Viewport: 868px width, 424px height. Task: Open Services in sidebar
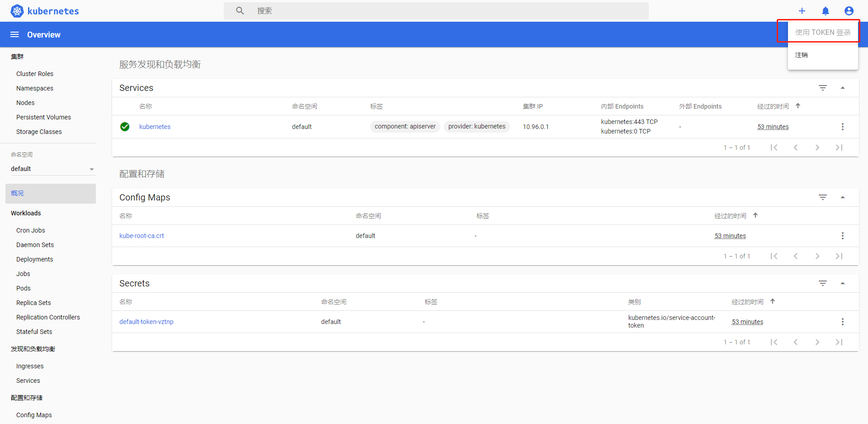(x=28, y=381)
